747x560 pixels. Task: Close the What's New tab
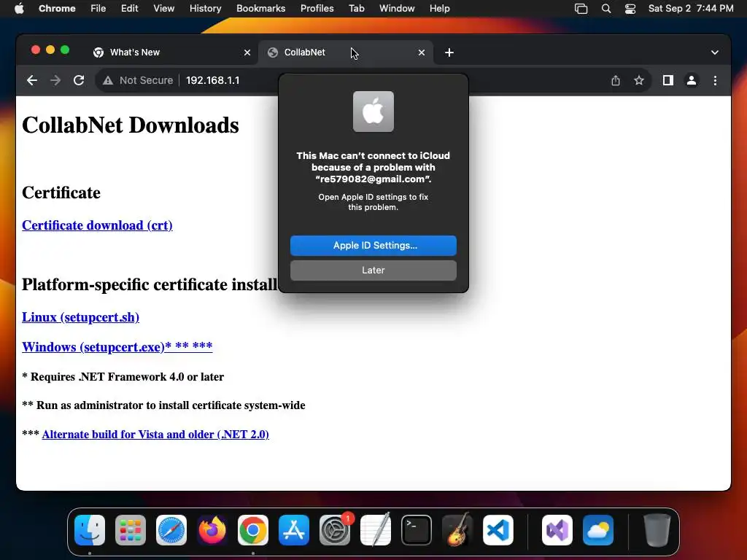click(247, 52)
